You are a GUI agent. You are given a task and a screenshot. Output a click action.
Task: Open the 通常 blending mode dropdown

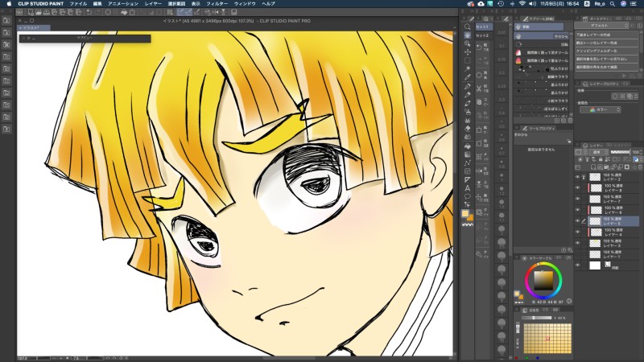(x=599, y=152)
